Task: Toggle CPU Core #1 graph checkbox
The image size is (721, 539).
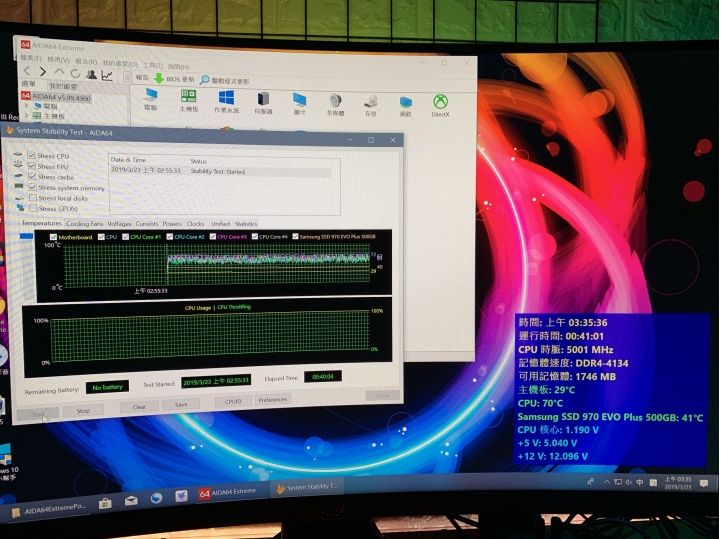Action: 126,237
